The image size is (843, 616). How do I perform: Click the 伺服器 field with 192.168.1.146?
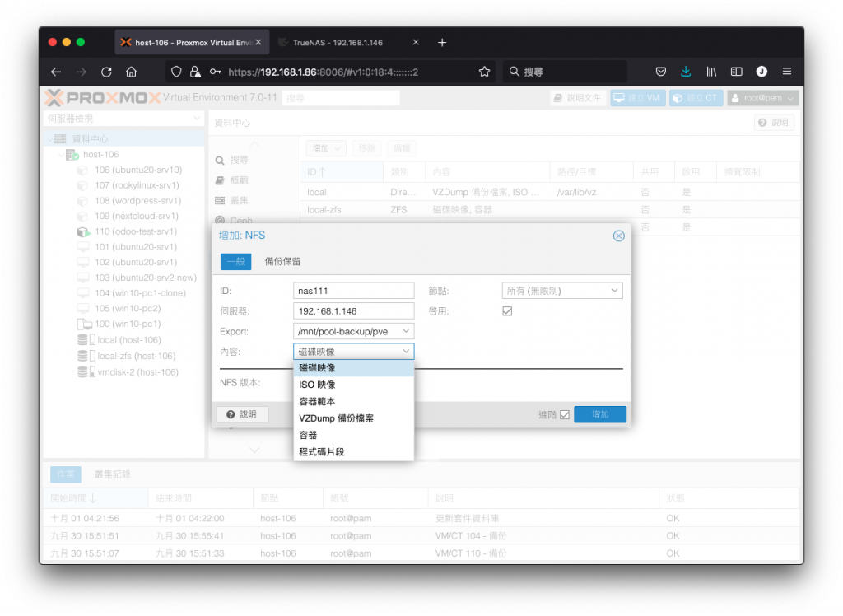click(x=354, y=311)
